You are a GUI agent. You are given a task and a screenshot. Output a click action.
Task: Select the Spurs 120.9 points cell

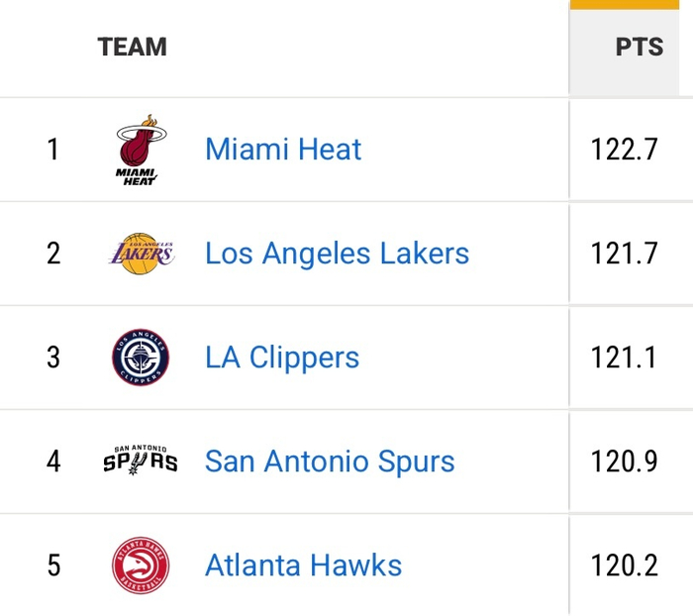click(625, 462)
